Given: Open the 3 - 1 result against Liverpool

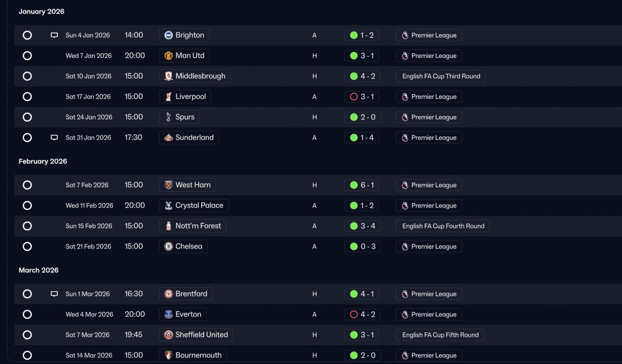Looking at the screenshot, I should pyautogui.click(x=362, y=96).
